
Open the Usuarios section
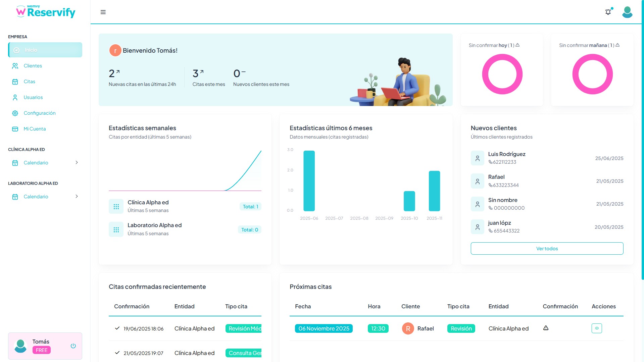click(33, 97)
